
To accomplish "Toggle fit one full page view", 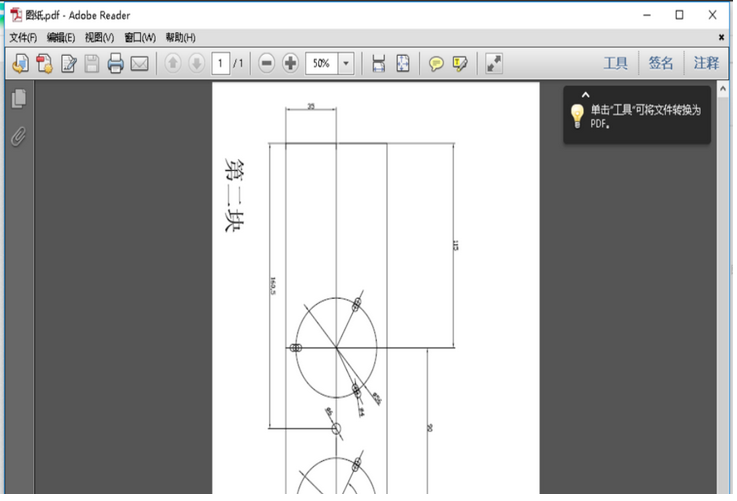I will (x=403, y=64).
